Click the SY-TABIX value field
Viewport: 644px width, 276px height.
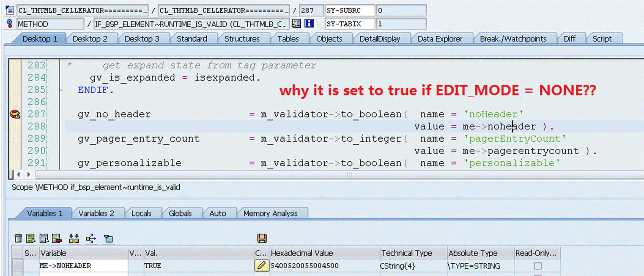tap(401, 24)
